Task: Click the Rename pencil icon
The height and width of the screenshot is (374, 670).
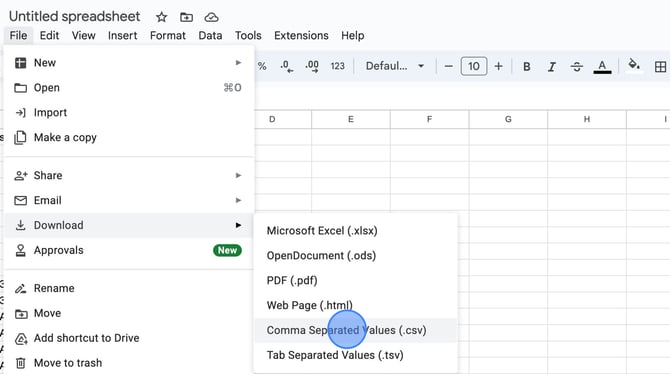Action: coord(21,289)
